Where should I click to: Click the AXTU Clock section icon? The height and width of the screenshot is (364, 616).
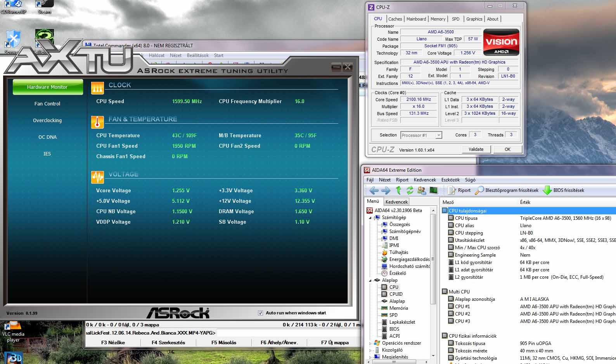point(97,88)
